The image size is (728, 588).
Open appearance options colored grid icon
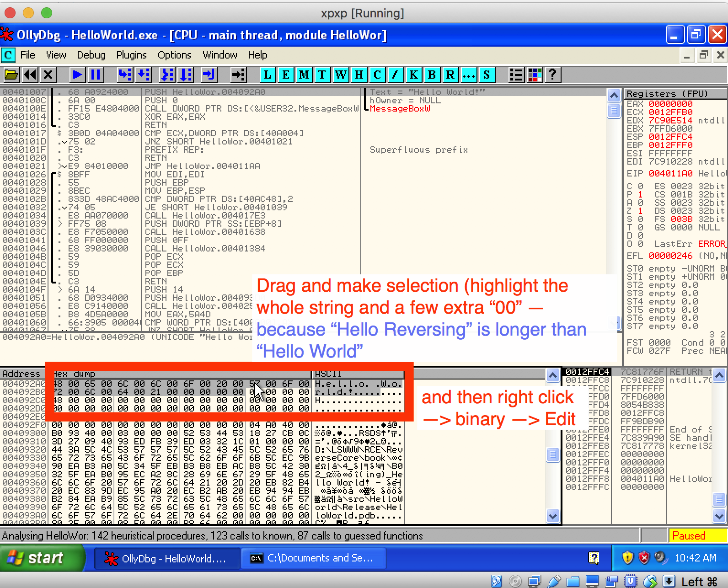click(x=535, y=75)
